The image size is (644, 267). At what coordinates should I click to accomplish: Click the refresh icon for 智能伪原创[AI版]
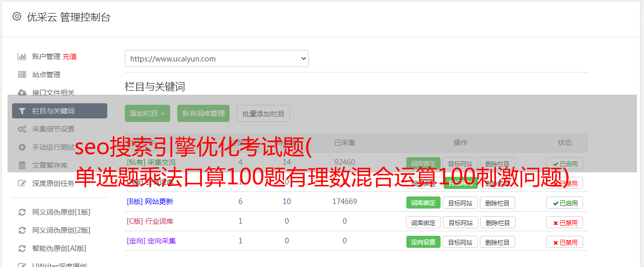pyautogui.click(x=22, y=248)
